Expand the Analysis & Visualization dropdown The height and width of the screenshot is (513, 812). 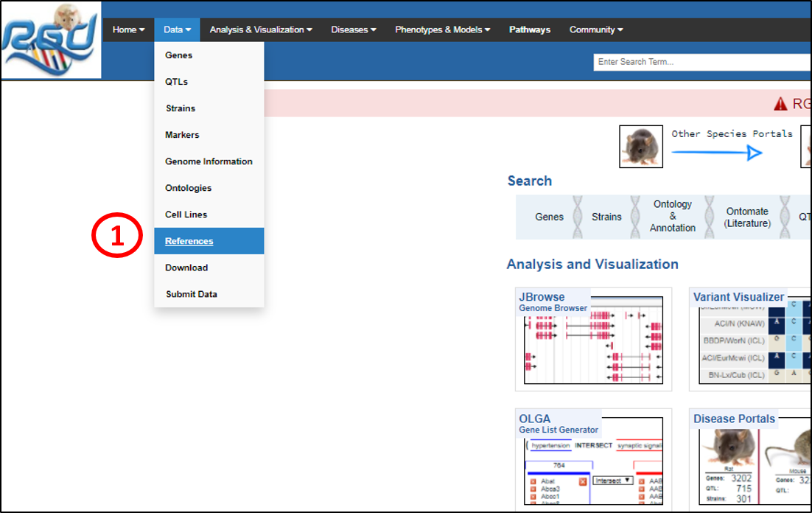260,30
